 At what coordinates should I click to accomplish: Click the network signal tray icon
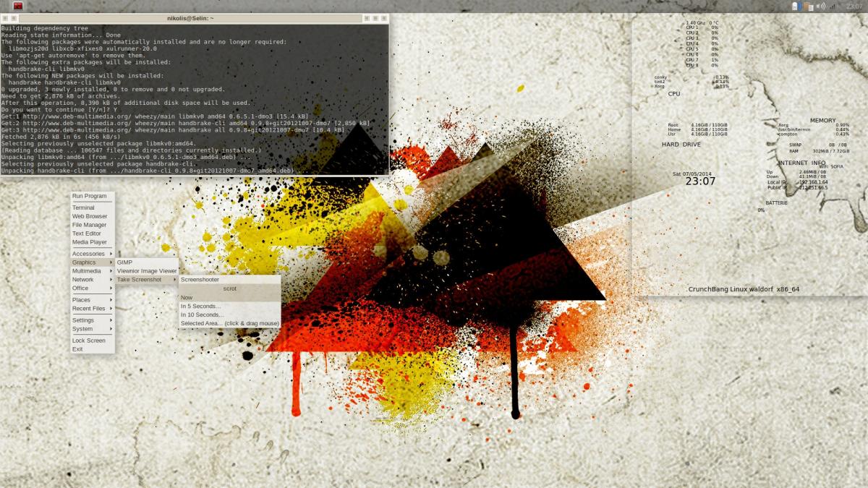[x=833, y=6]
